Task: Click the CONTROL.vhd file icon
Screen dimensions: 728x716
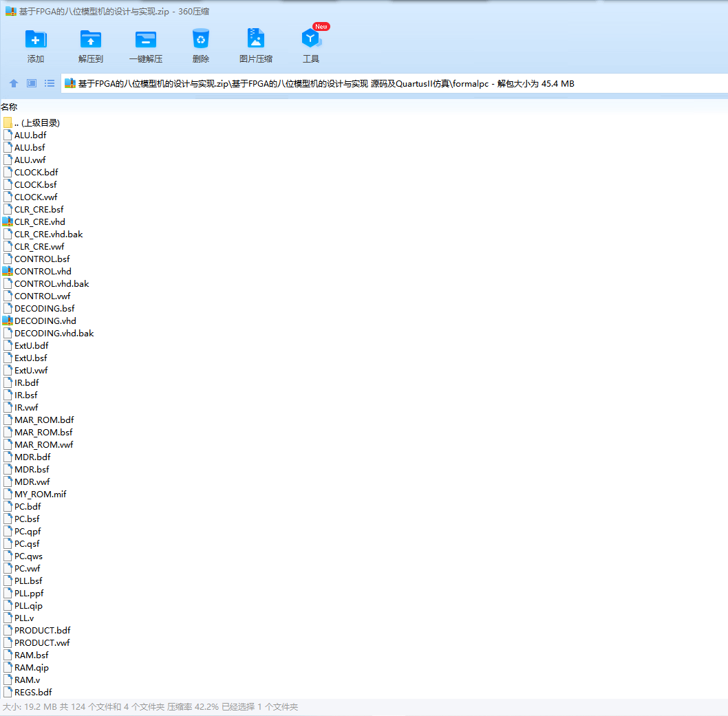Action: coord(8,272)
